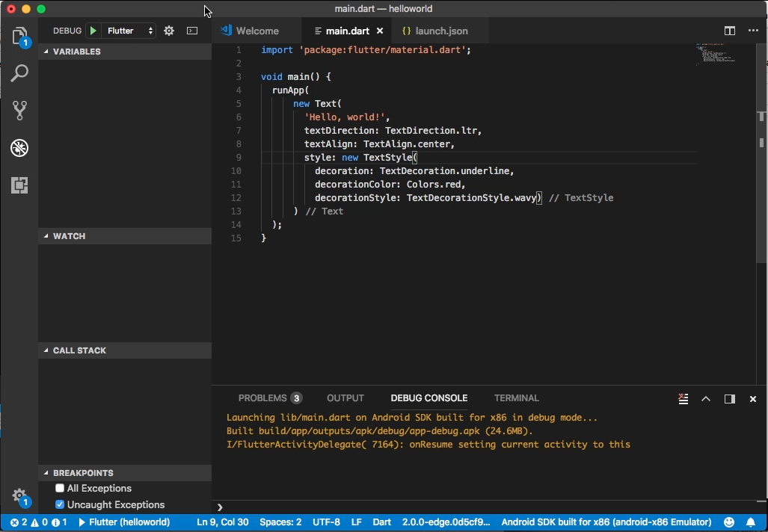Select the DEBUG CONSOLE panel tab

tap(429, 398)
